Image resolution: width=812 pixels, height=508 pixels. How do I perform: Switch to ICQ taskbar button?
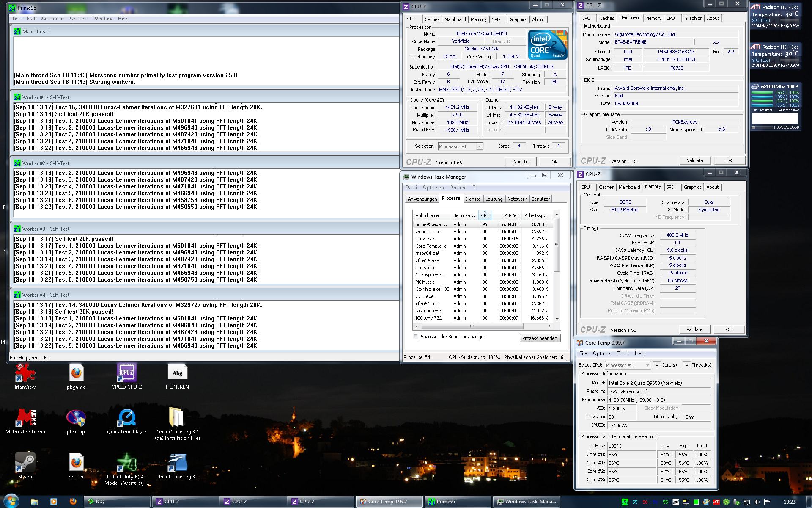point(118,502)
